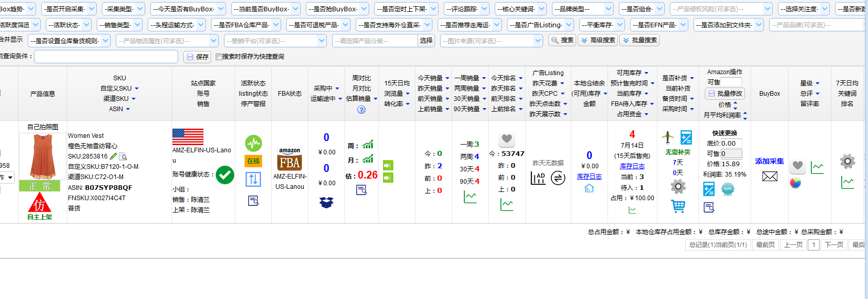This screenshot has height=299, width=868.
Task: Click the green heartbeat activity status icon
Action: 253,143
